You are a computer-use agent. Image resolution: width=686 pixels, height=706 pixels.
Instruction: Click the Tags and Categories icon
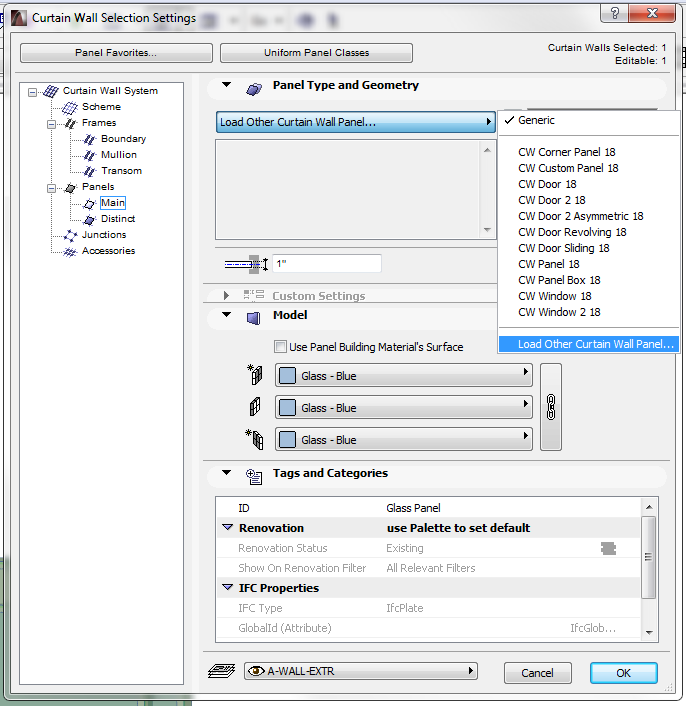(254, 476)
